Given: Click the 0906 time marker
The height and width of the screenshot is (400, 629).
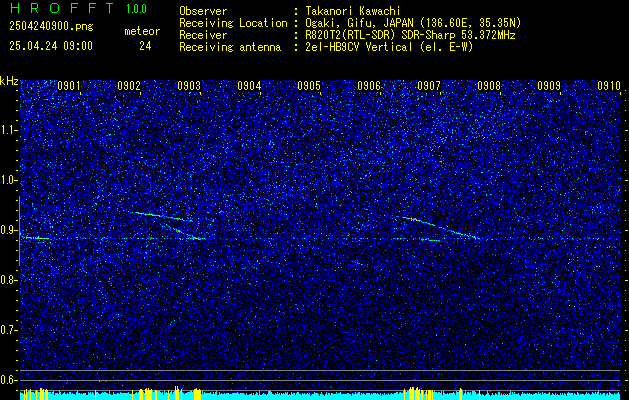Looking at the screenshot, I should click(369, 86).
